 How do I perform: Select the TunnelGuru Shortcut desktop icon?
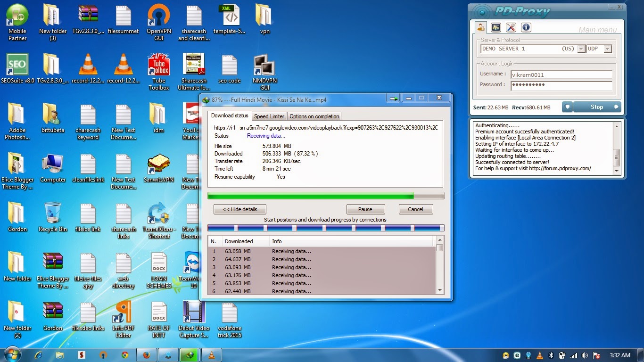(159, 220)
